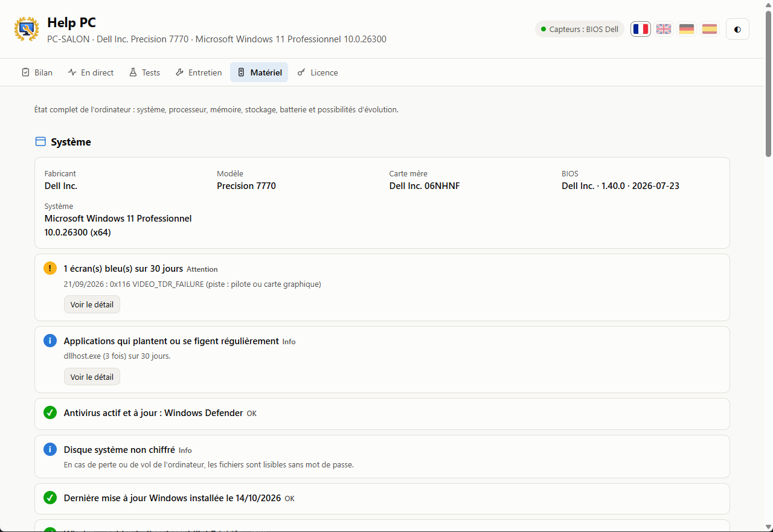Click the dllhost.exe crash line
The width and height of the screenshot is (773, 532).
(x=117, y=356)
